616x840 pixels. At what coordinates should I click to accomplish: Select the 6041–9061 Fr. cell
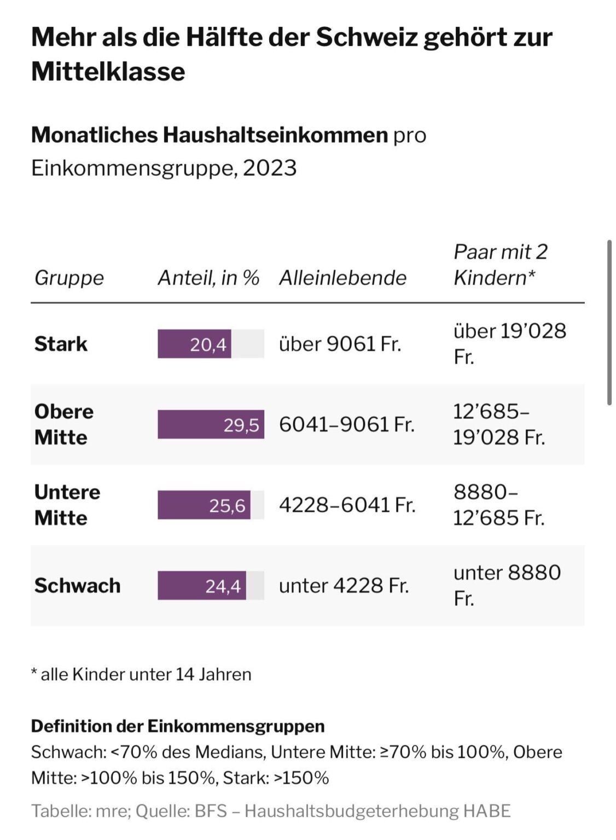tap(347, 424)
